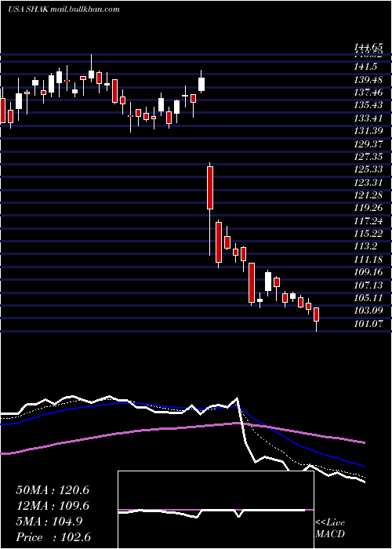The width and height of the screenshot is (392, 549).
Task: Click the 133.41 price axis label
Action: [368, 118]
